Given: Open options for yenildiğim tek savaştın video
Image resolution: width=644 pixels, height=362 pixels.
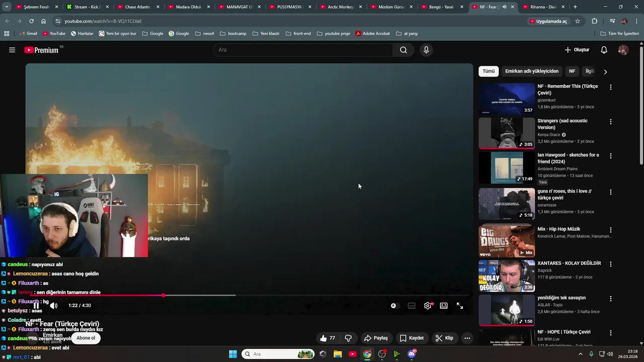Looking at the screenshot, I should [x=611, y=299].
